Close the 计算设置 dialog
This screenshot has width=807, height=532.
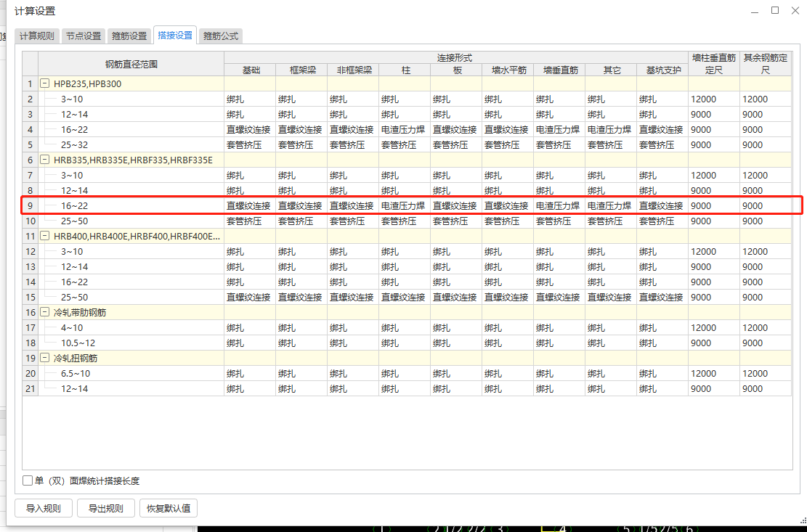pos(795,10)
